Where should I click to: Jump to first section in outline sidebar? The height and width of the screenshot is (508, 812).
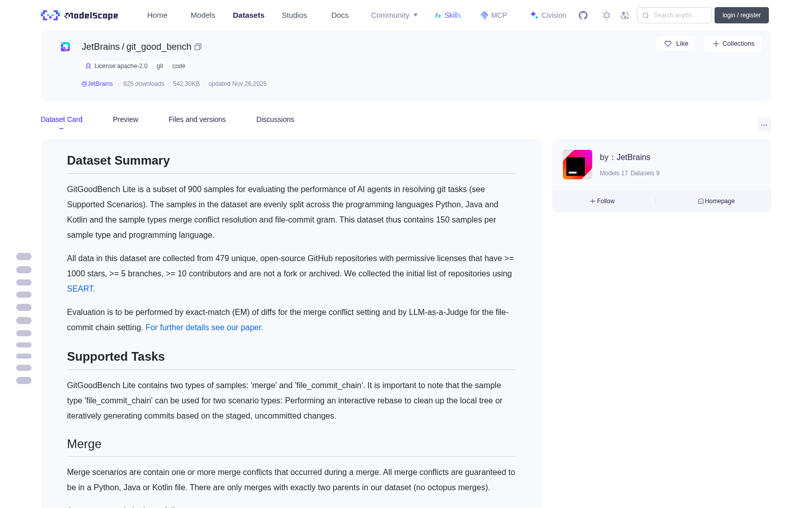(24, 257)
